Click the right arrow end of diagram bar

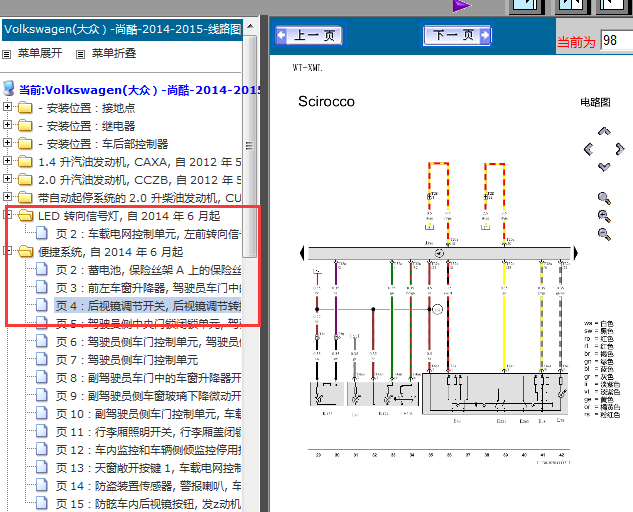tap(576, 253)
